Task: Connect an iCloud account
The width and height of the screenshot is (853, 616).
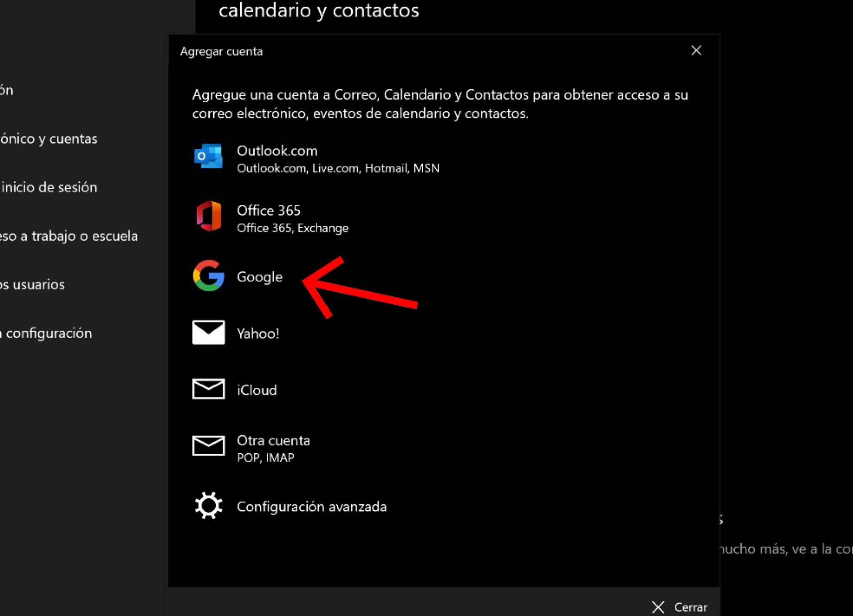Action: [257, 389]
